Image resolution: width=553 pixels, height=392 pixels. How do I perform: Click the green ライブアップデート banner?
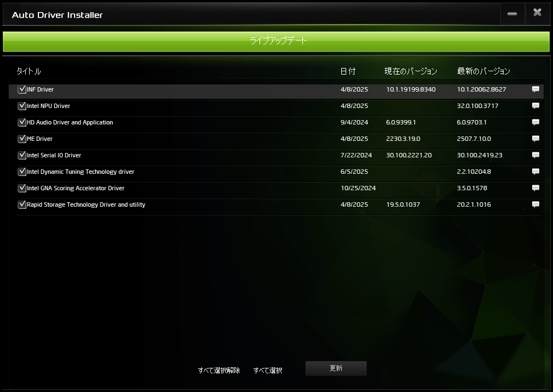pyautogui.click(x=276, y=42)
